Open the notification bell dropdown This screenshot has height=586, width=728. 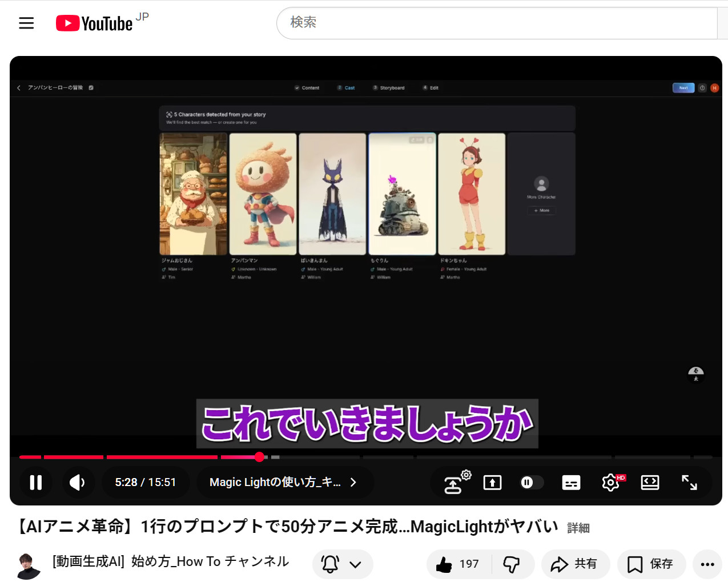pyautogui.click(x=342, y=564)
